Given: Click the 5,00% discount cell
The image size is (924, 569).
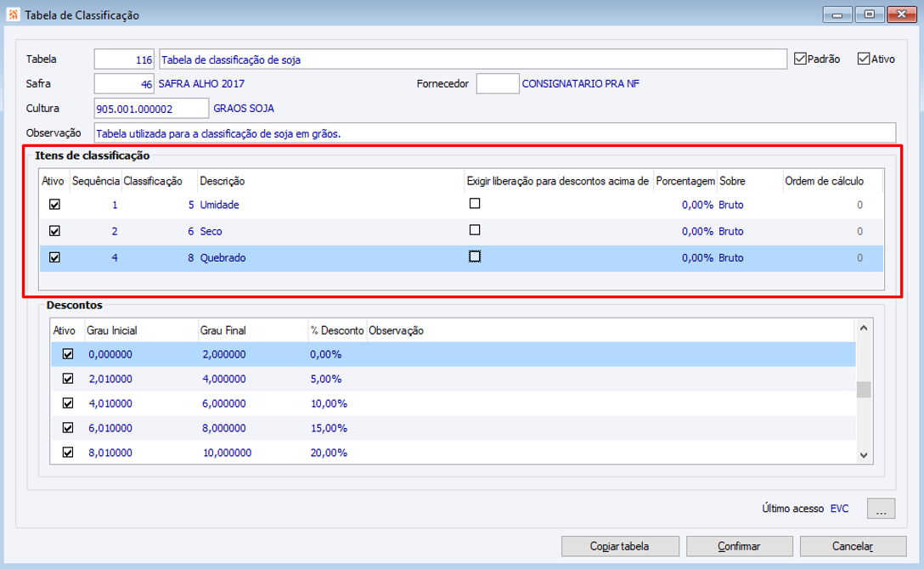Looking at the screenshot, I should tap(326, 379).
